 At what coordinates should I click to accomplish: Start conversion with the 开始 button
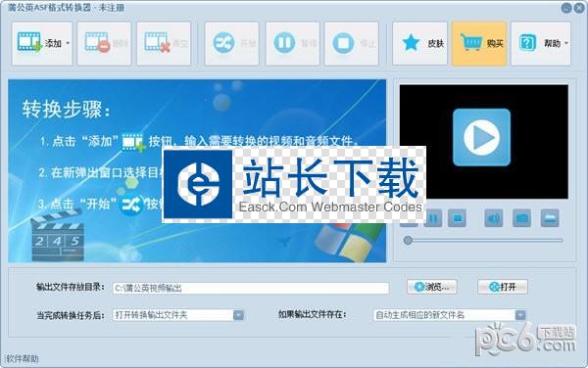click(231, 44)
